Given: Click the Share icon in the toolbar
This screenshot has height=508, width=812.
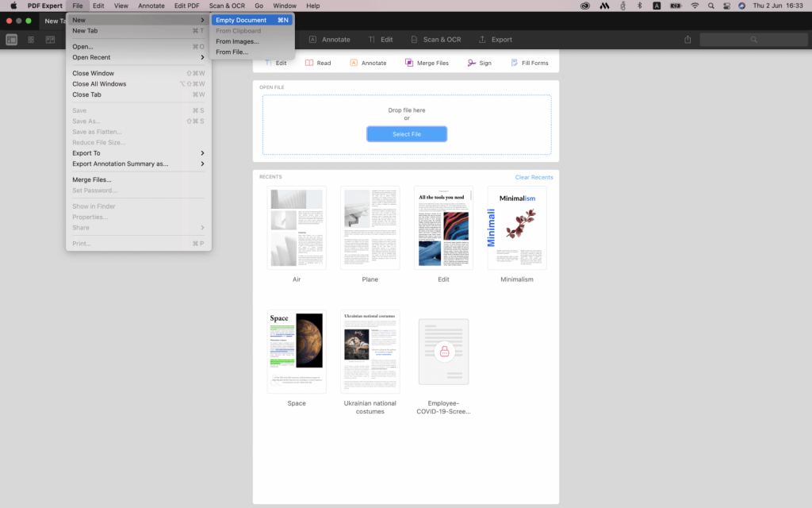Looking at the screenshot, I should pos(687,38).
